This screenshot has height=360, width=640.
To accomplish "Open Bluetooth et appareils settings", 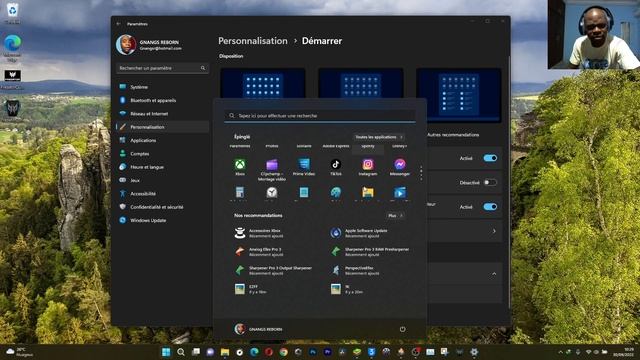I will [163, 100].
